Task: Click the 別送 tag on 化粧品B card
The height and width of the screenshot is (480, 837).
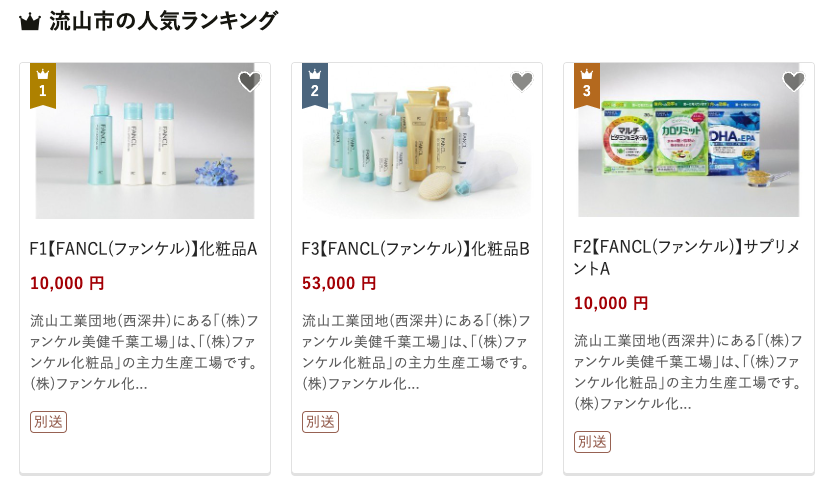Action: [x=320, y=421]
